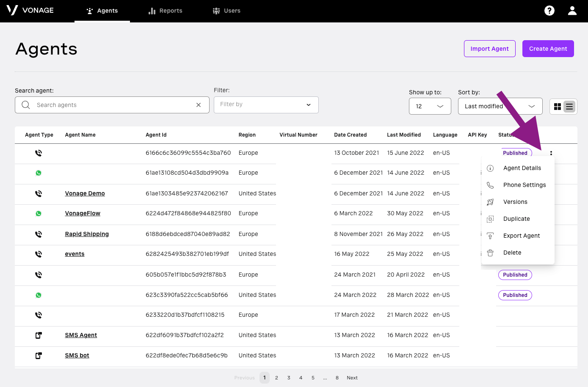Switch to grid view
The height and width of the screenshot is (387, 588).
pyautogui.click(x=558, y=107)
